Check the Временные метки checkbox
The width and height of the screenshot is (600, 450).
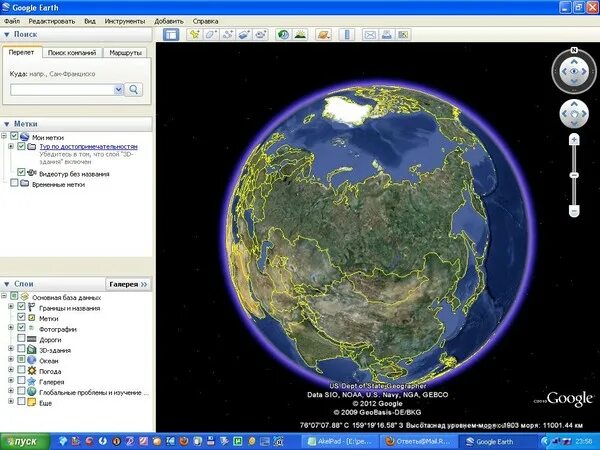[14, 183]
